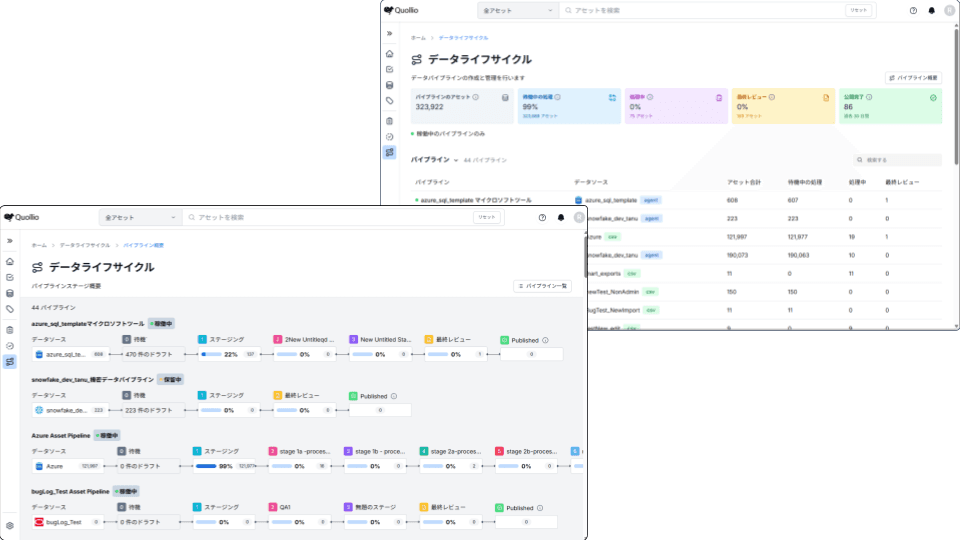
Task: Open the settings gear at the sidebar bottom
Action: point(10,525)
